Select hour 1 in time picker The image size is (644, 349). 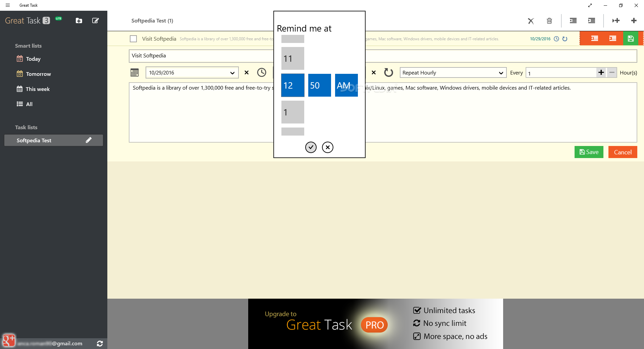292,112
